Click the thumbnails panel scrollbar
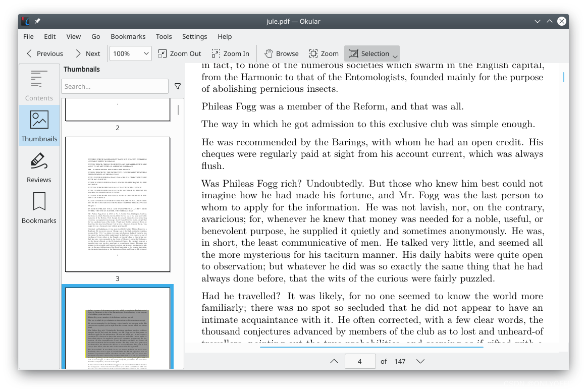 (178, 110)
